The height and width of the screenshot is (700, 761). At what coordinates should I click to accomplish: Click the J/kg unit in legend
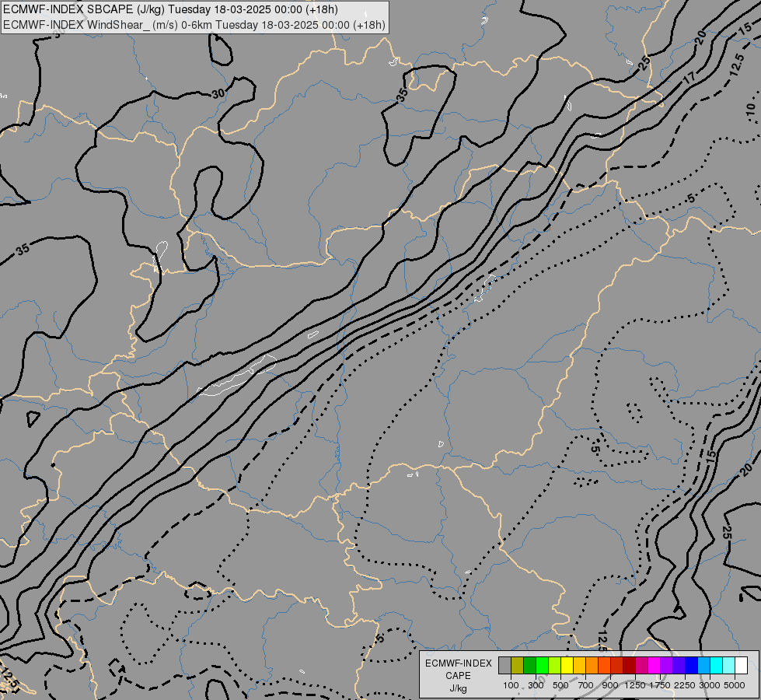458,688
